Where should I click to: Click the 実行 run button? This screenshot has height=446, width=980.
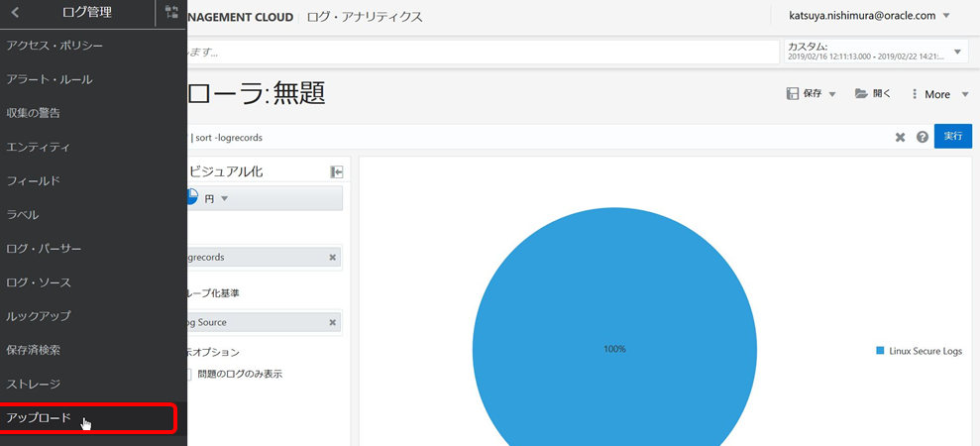click(953, 136)
